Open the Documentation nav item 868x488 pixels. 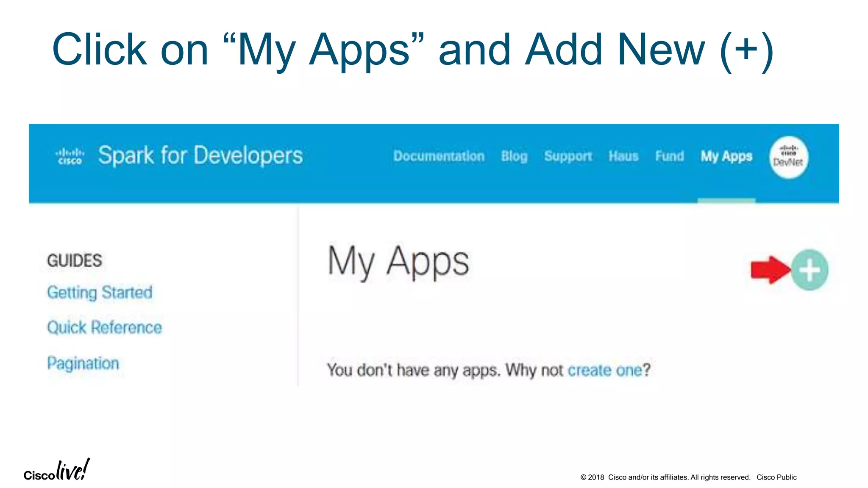pos(439,156)
